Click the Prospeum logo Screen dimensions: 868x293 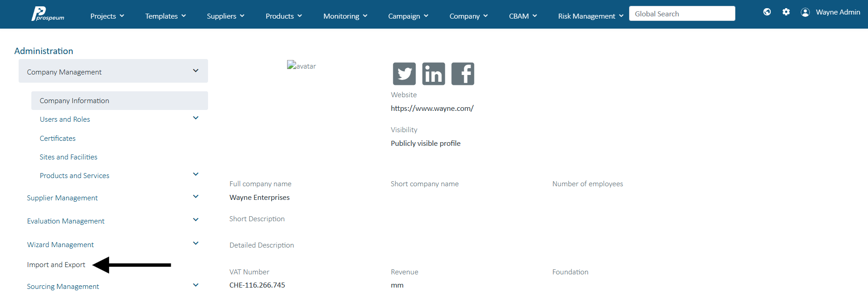pyautogui.click(x=48, y=14)
